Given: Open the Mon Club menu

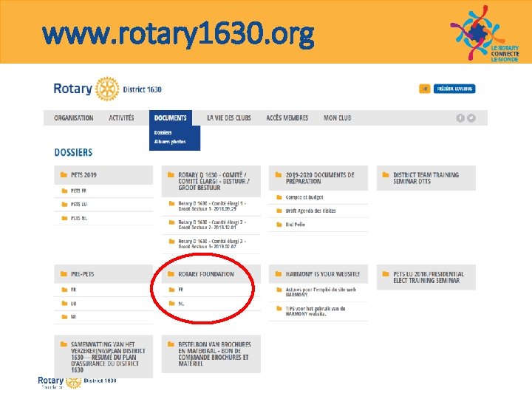Looking at the screenshot, I should 337,118.
